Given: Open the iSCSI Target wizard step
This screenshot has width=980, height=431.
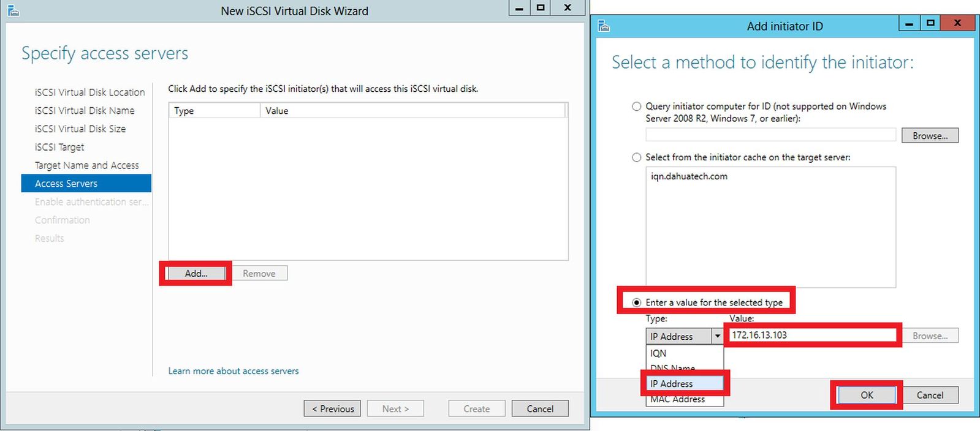Looking at the screenshot, I should tap(59, 148).
